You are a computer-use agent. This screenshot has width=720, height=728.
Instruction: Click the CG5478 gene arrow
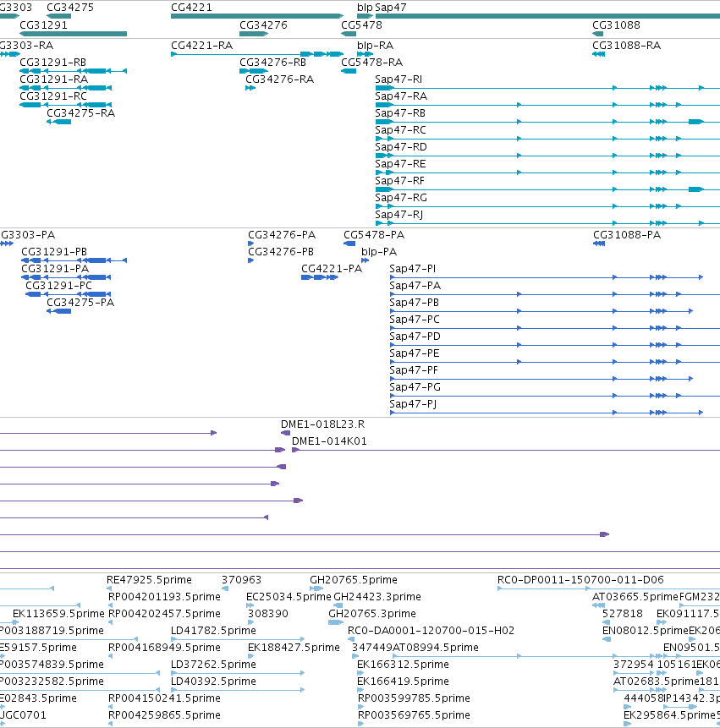349,34
